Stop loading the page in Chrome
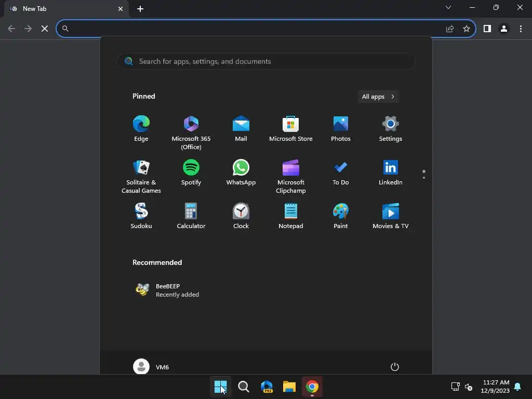The height and width of the screenshot is (399, 532). click(x=45, y=29)
